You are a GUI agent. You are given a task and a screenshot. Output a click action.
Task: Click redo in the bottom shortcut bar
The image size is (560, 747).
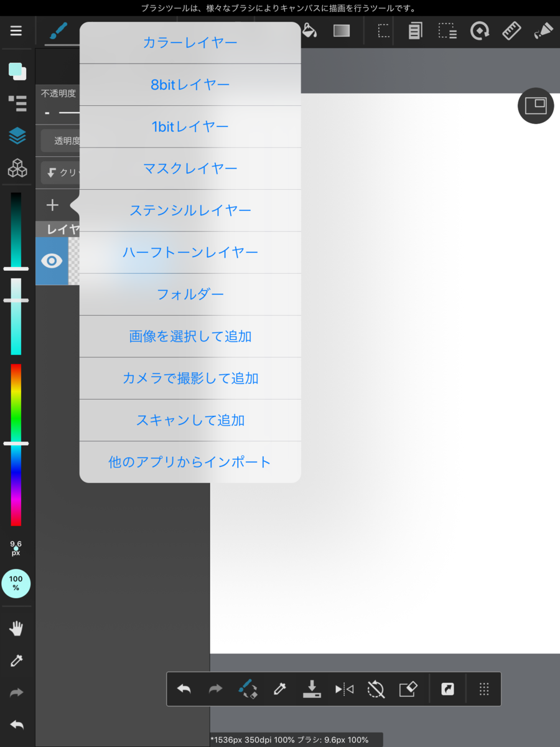coord(215,689)
